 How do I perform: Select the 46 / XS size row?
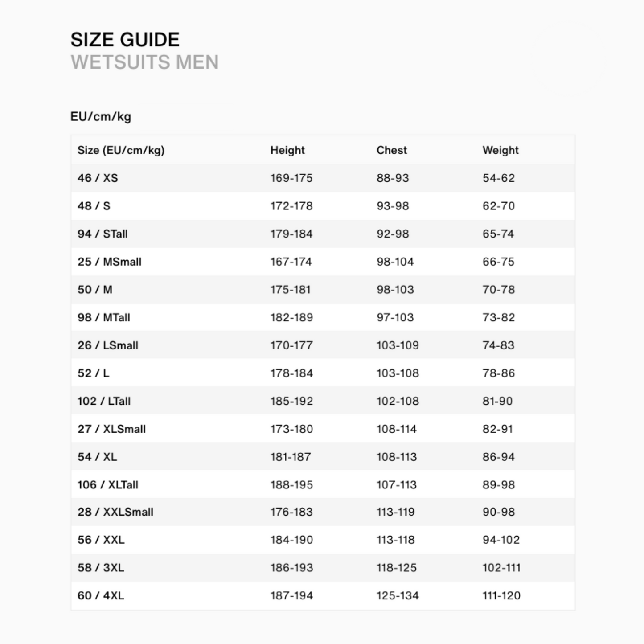pos(98,178)
